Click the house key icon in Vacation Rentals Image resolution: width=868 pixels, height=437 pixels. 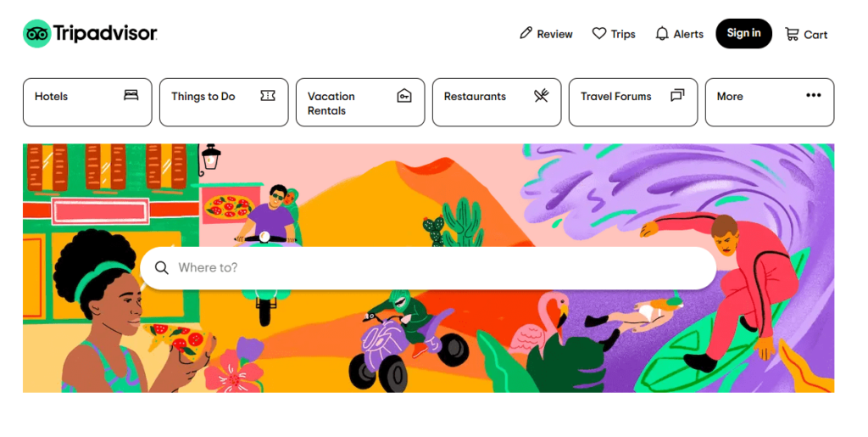click(x=404, y=96)
